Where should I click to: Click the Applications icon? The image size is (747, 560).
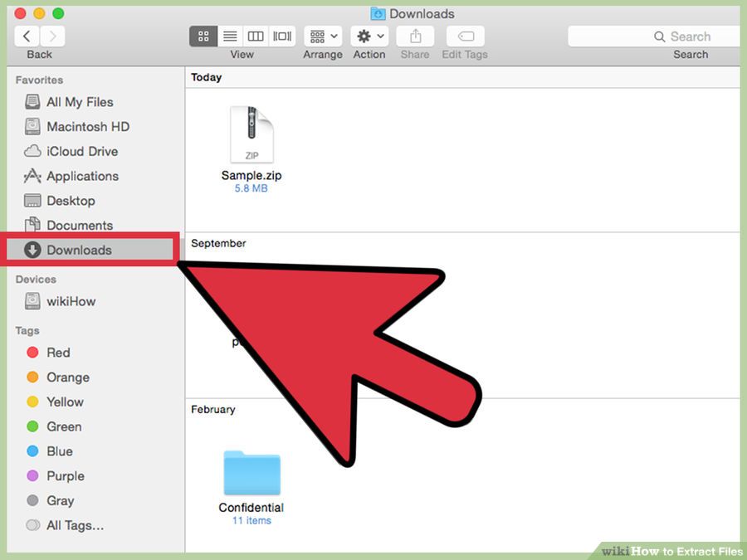tap(32, 176)
